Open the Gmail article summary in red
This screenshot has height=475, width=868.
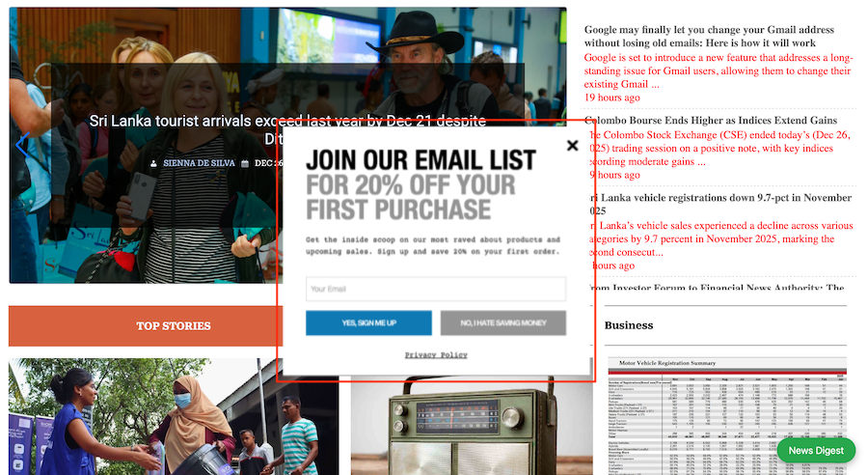tap(718, 70)
